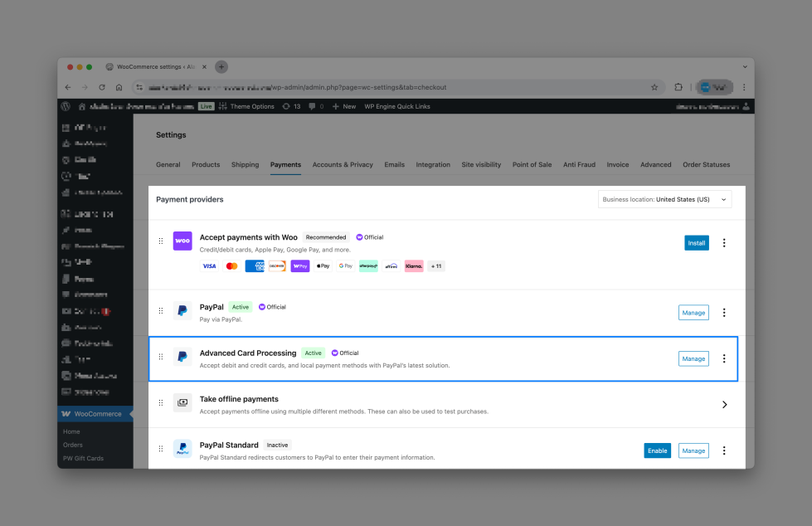The image size is (812, 526).
Task: Click the WordPress logo in admin bar
Action: (x=66, y=106)
